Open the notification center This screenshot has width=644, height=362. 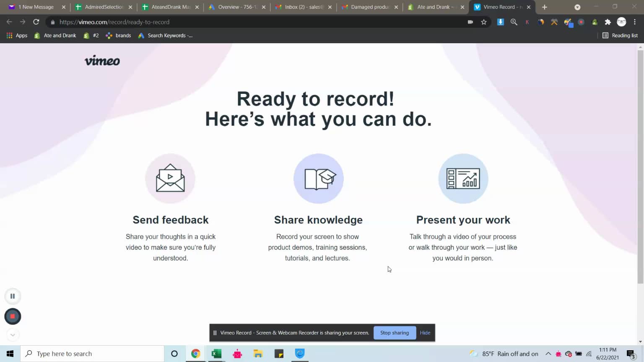click(631, 354)
